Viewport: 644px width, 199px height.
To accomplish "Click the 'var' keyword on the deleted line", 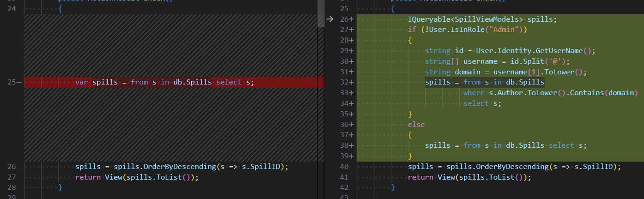I will (82, 82).
